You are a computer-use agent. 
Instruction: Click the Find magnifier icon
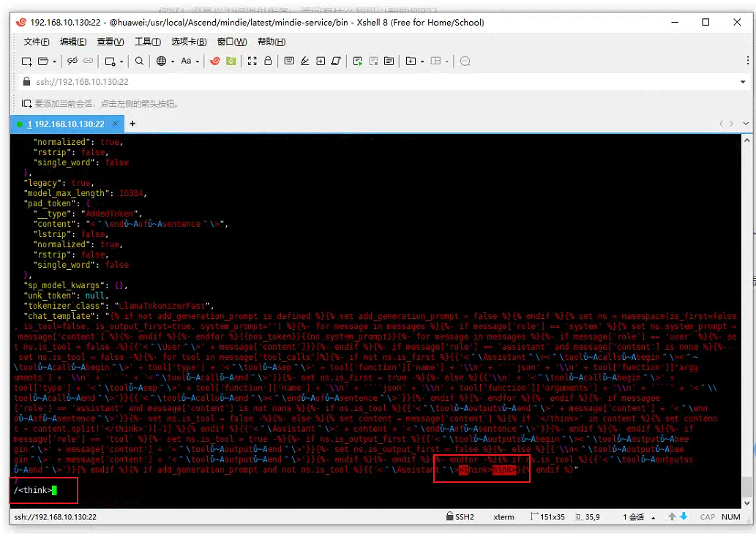pos(139,61)
